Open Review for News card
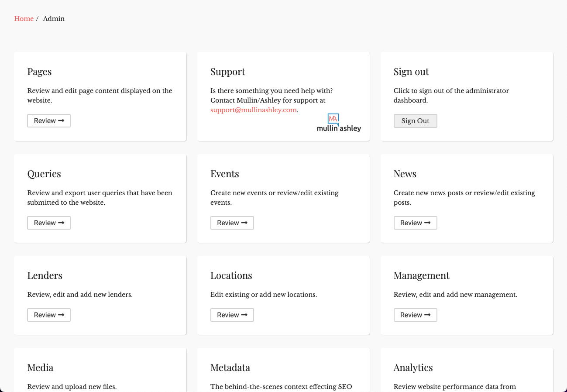Viewport: 567px width, 392px height. [415, 223]
